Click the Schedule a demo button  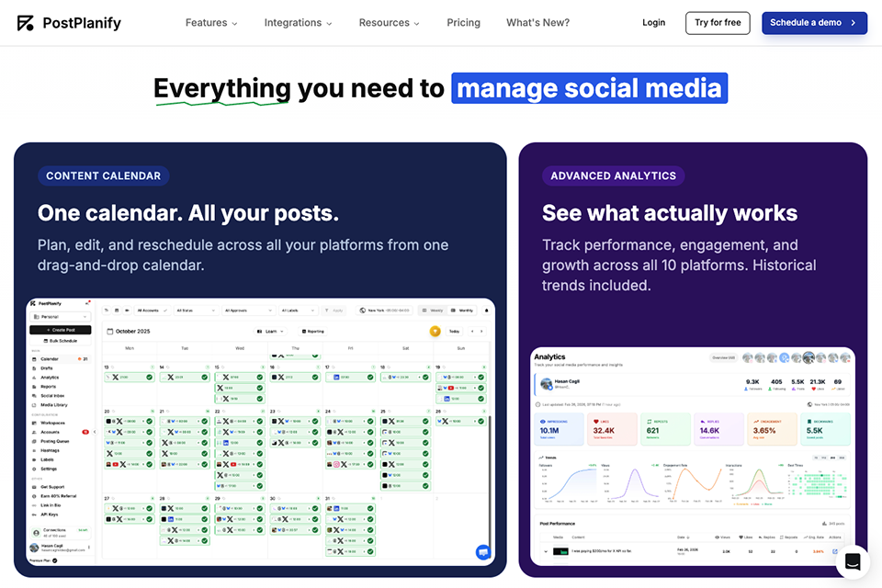pyautogui.click(x=815, y=22)
